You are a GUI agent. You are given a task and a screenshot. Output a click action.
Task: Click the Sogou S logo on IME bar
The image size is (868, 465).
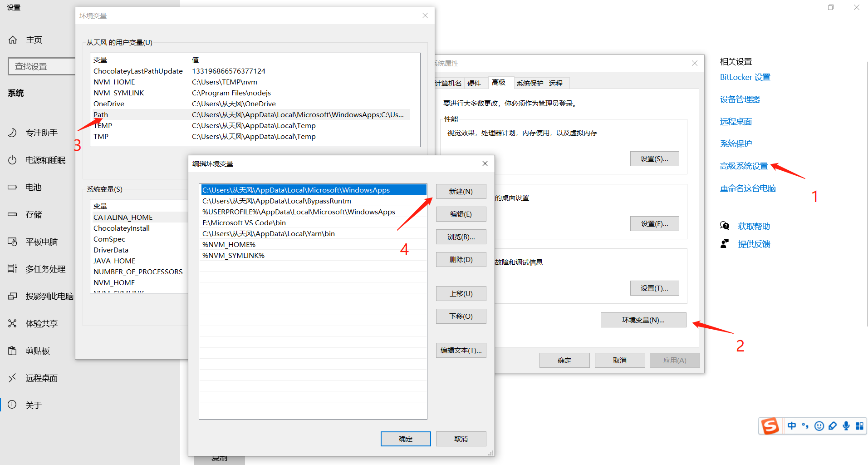pyautogui.click(x=770, y=426)
